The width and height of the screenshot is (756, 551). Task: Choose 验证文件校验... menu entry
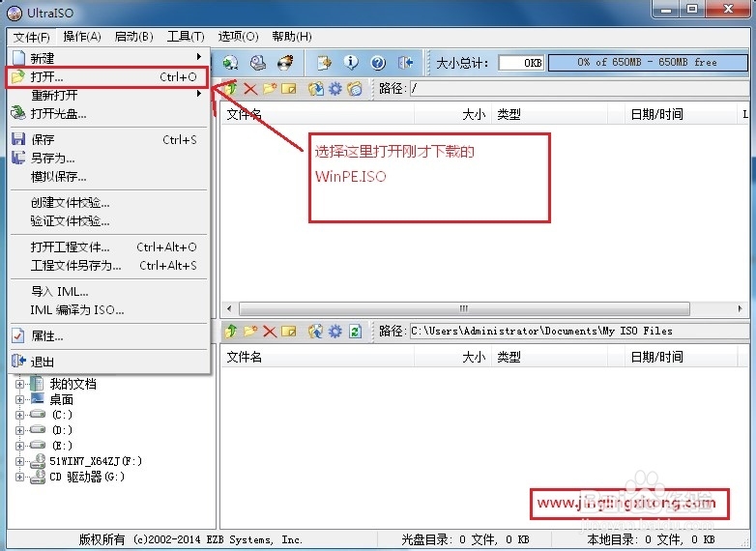(x=108, y=220)
